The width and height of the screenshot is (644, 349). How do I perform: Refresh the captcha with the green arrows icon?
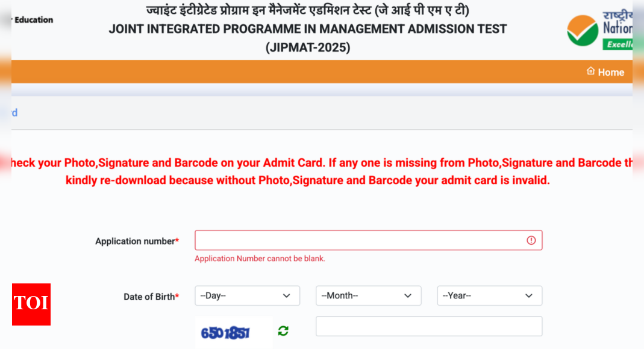[283, 330]
